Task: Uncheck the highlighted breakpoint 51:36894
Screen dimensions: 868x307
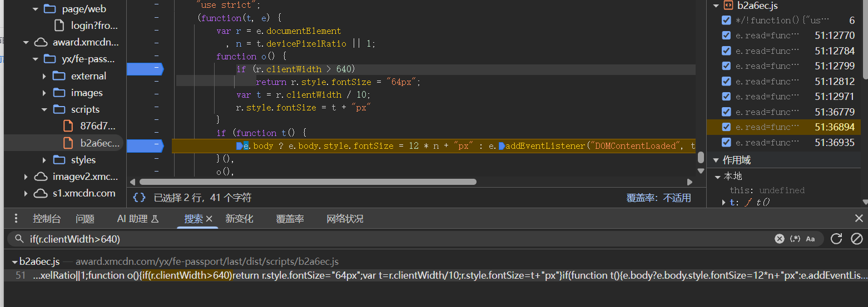Action: coord(726,127)
